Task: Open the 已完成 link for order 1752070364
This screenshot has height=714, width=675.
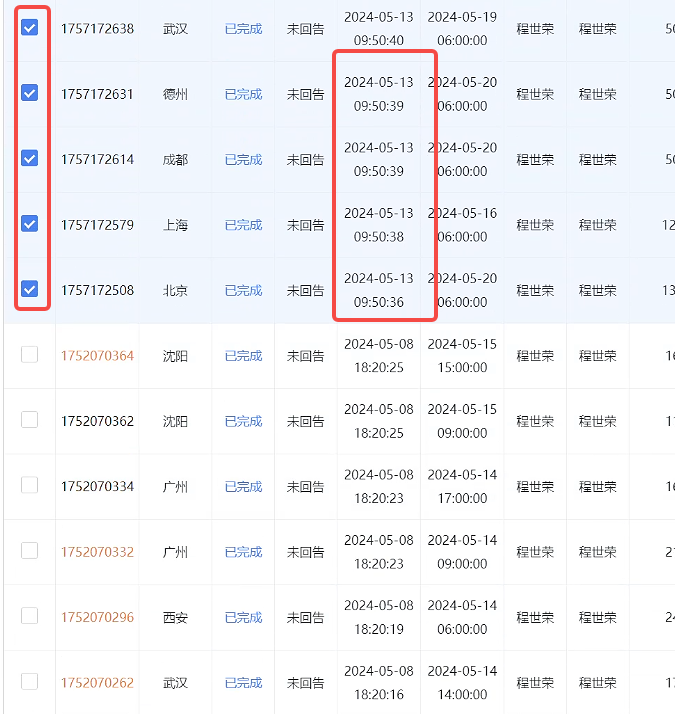Action: click(244, 356)
